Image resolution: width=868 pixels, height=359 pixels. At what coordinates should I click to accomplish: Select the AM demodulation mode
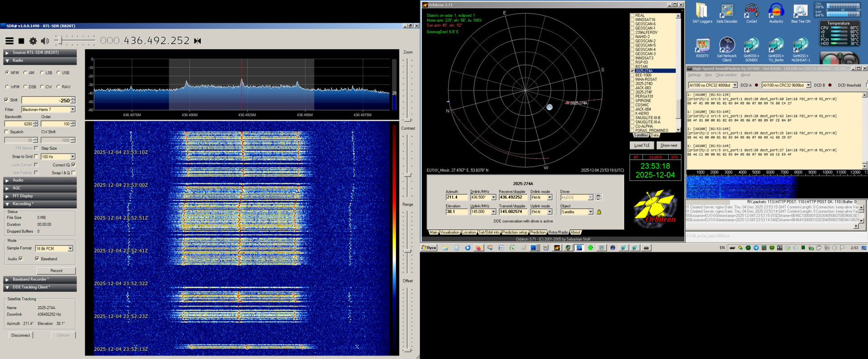(x=25, y=73)
